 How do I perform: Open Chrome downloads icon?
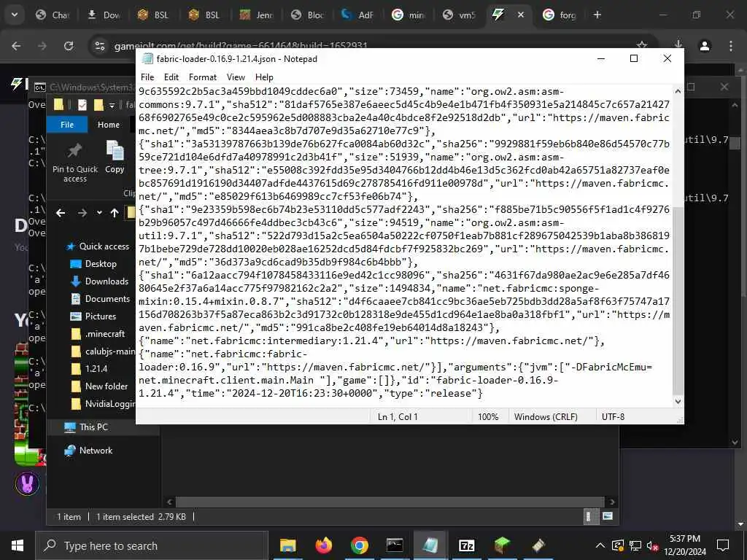(x=678, y=45)
